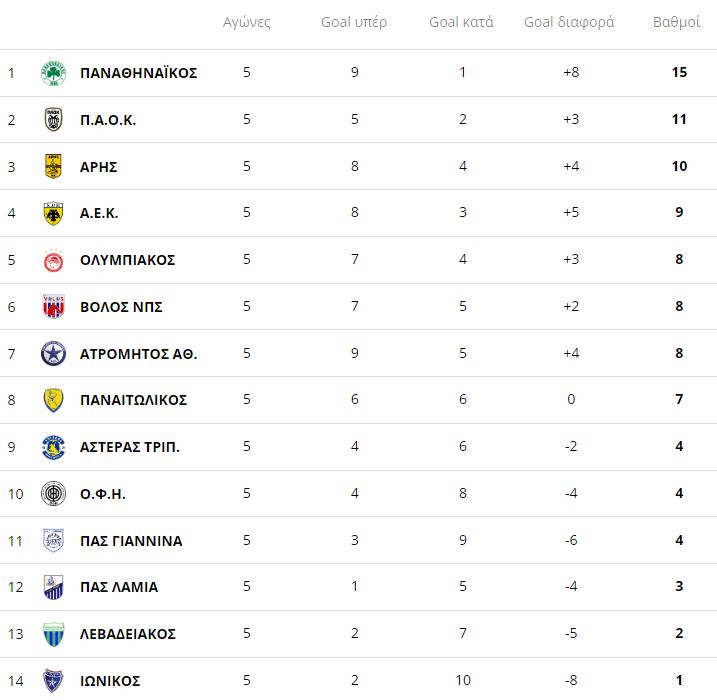Click the PAS Giannina crest icon

[53, 540]
